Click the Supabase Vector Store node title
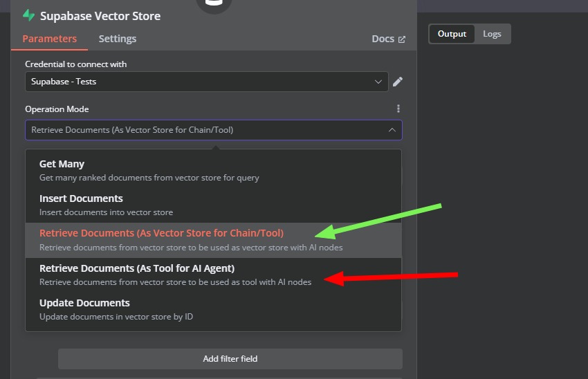Image resolution: width=588 pixels, height=379 pixels. pyautogui.click(x=100, y=16)
